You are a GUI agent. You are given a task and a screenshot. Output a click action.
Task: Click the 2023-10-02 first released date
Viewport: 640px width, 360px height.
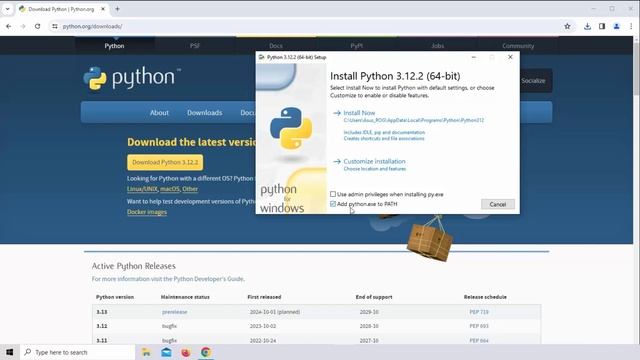pyautogui.click(x=263, y=326)
